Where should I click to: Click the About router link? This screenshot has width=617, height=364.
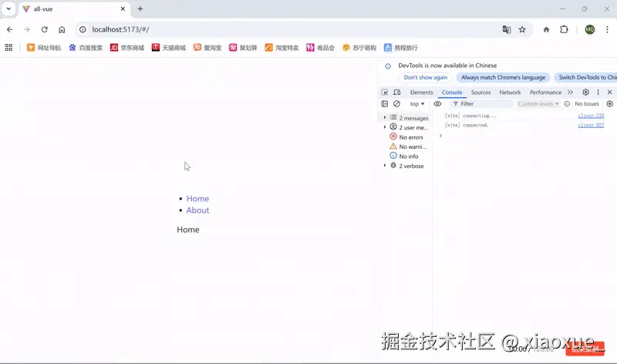click(197, 210)
